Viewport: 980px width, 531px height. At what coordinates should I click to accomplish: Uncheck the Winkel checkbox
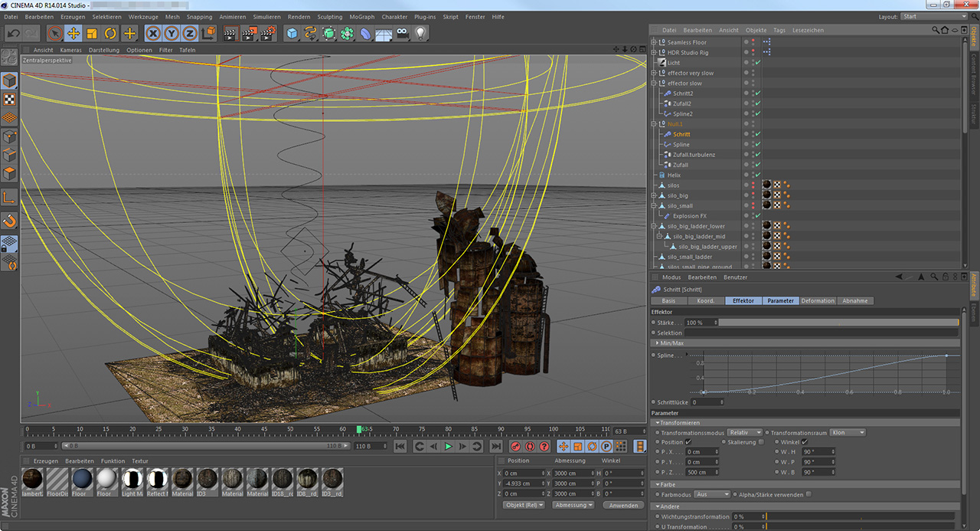[805, 442]
